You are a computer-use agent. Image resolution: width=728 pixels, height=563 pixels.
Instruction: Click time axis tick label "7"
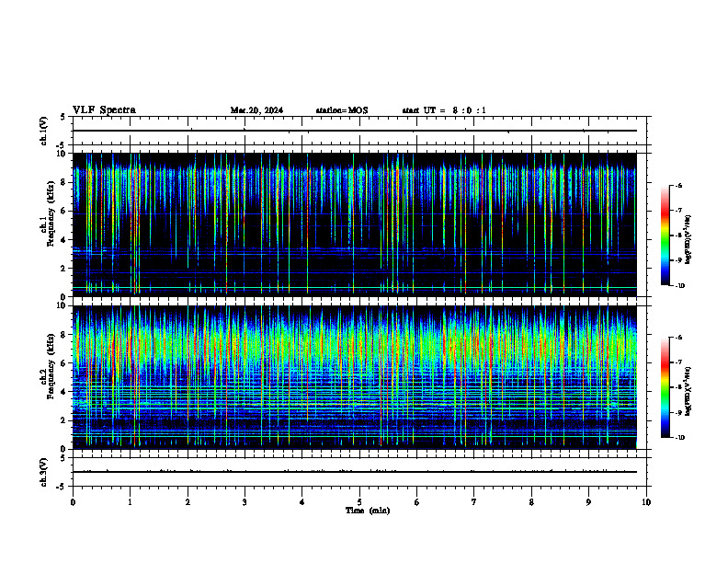474,502
